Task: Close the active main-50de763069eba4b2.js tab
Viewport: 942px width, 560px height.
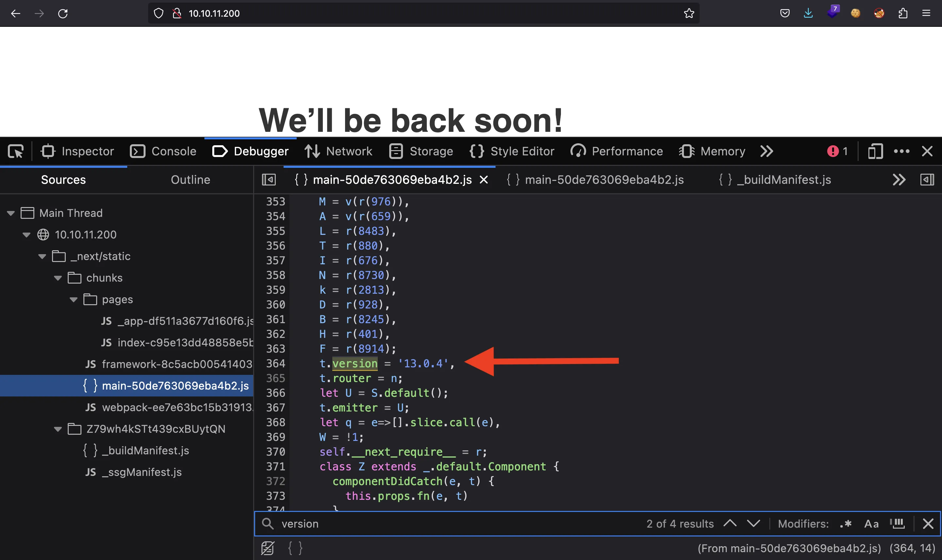Action: 483,180
